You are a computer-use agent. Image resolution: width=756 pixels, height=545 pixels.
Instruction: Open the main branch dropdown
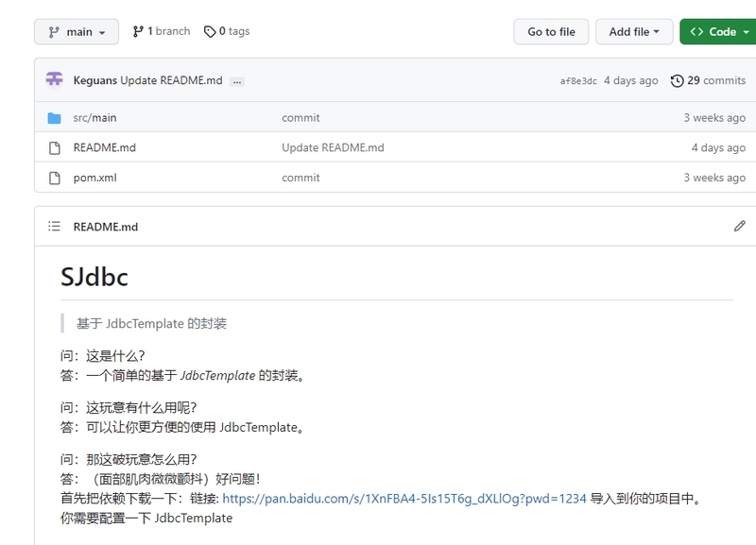pos(77,31)
